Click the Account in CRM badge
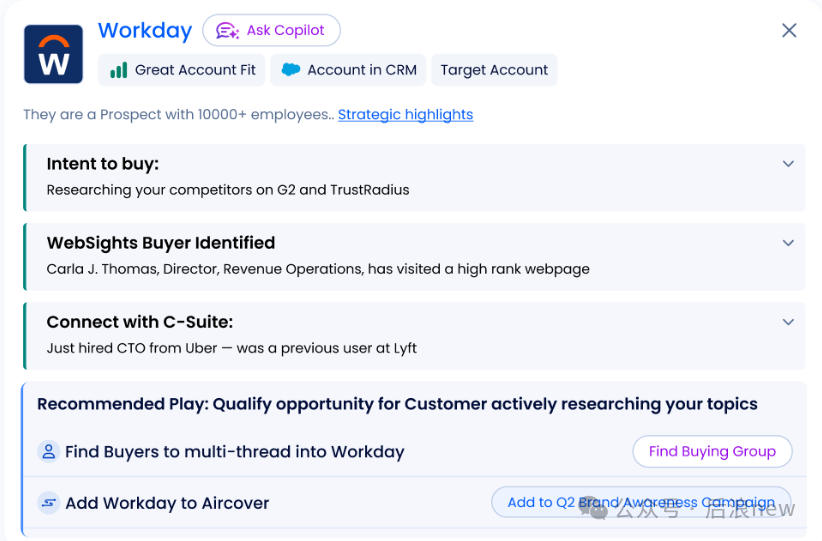 [x=348, y=70]
